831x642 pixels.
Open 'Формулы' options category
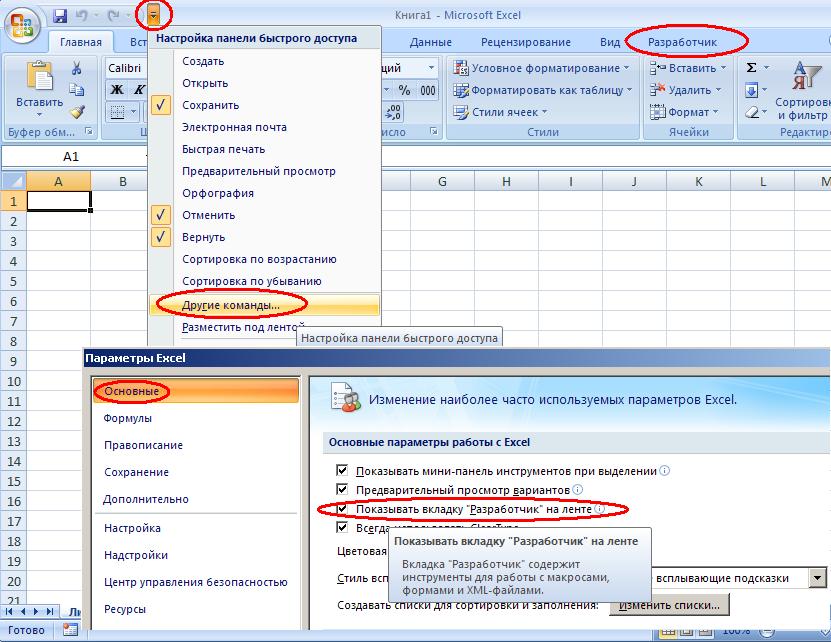[128, 418]
